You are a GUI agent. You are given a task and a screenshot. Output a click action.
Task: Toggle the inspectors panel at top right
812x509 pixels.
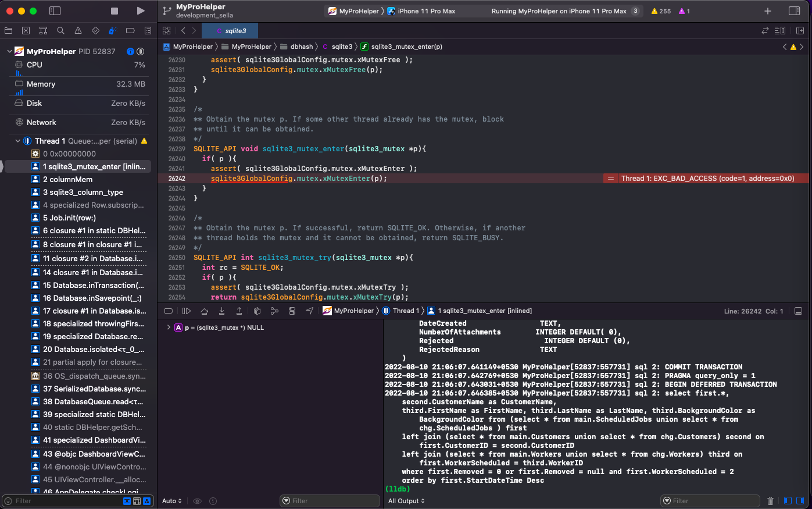794,11
